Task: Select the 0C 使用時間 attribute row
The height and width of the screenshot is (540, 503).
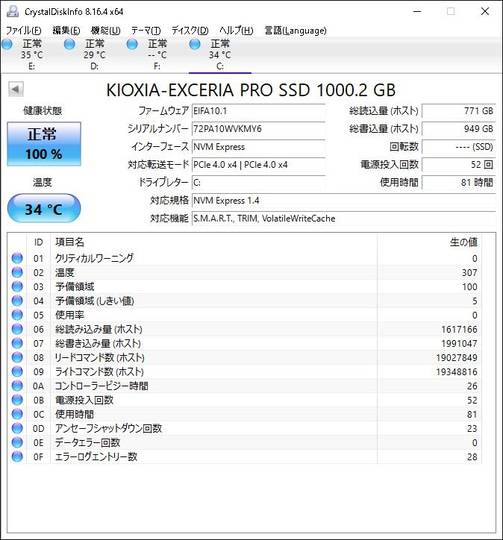Action: [x=245, y=414]
